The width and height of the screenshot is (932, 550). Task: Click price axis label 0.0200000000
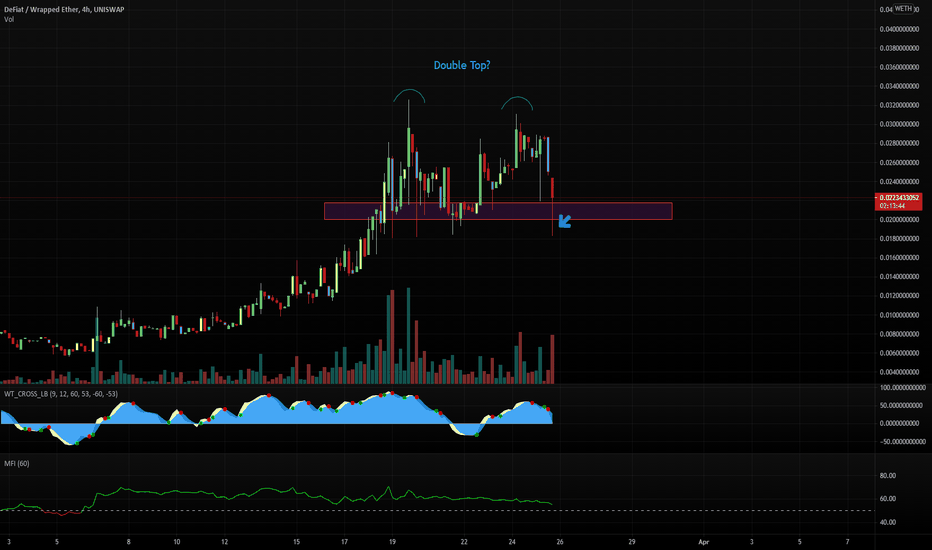[899, 220]
